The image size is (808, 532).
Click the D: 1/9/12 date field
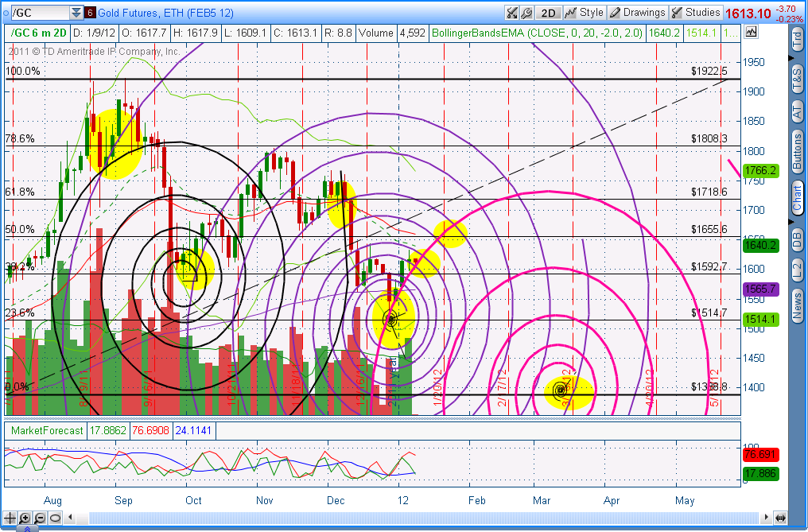(x=94, y=33)
